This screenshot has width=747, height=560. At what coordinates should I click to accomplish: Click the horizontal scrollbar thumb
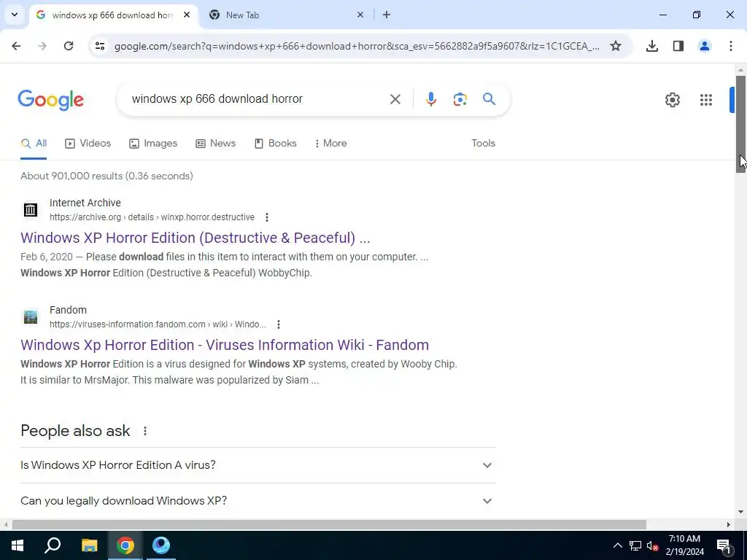click(x=329, y=524)
